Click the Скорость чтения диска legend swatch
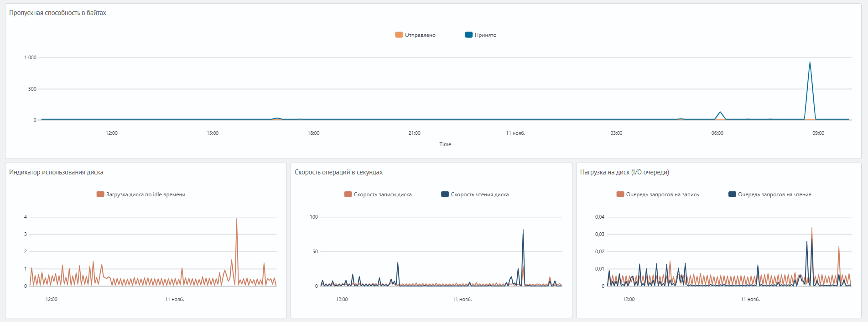Image resolution: width=868 pixels, height=322 pixels. click(x=445, y=194)
